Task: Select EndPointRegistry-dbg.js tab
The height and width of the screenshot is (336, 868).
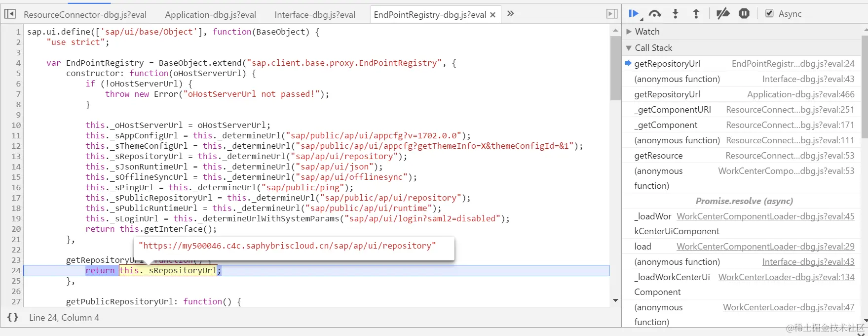Action: coord(430,15)
